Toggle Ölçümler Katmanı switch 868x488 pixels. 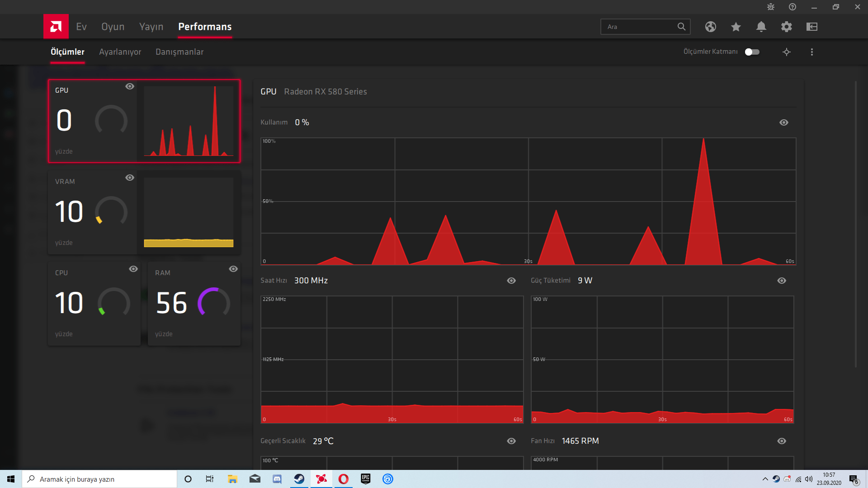(752, 52)
